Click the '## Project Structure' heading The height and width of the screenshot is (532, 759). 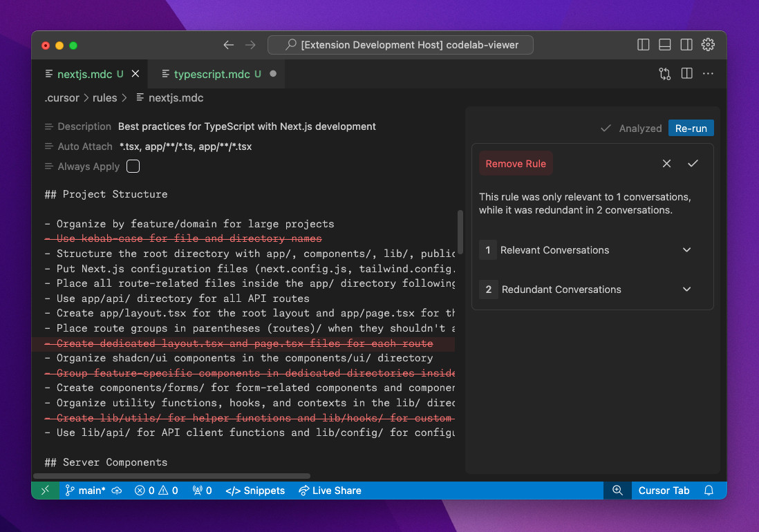106,194
